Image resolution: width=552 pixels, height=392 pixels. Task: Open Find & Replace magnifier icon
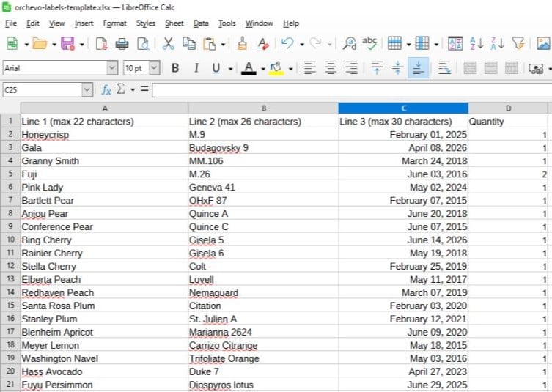350,44
